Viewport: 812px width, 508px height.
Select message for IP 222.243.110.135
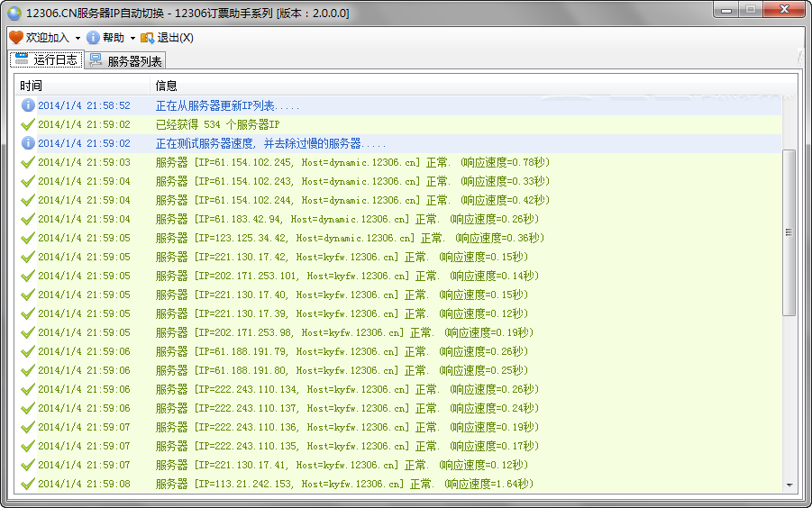point(347,446)
